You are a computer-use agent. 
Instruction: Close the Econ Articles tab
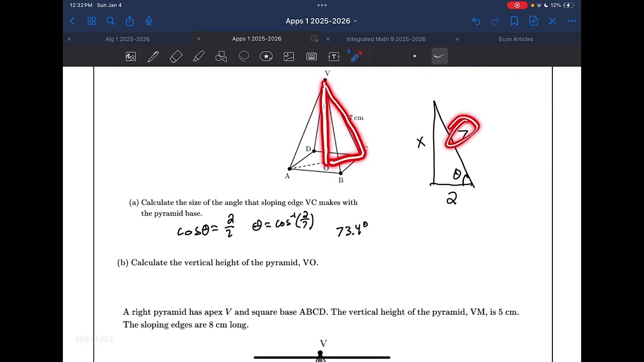457,39
